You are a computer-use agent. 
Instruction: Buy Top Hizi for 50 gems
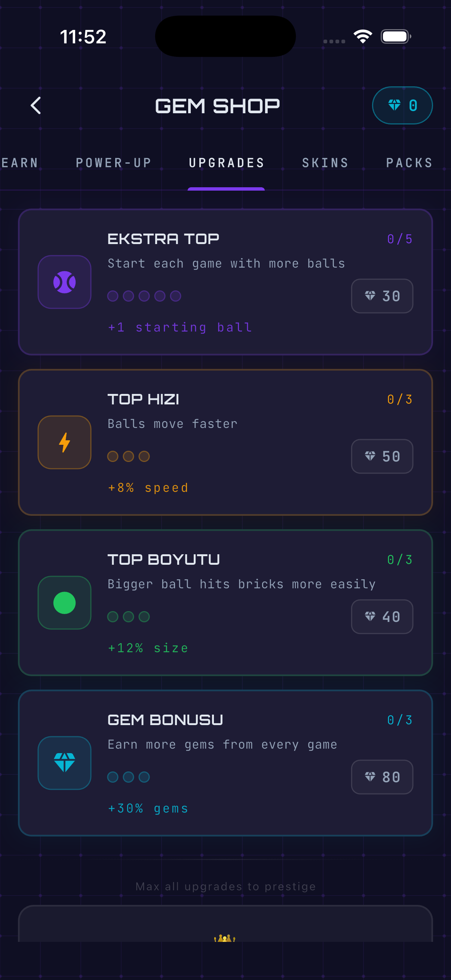point(382,456)
